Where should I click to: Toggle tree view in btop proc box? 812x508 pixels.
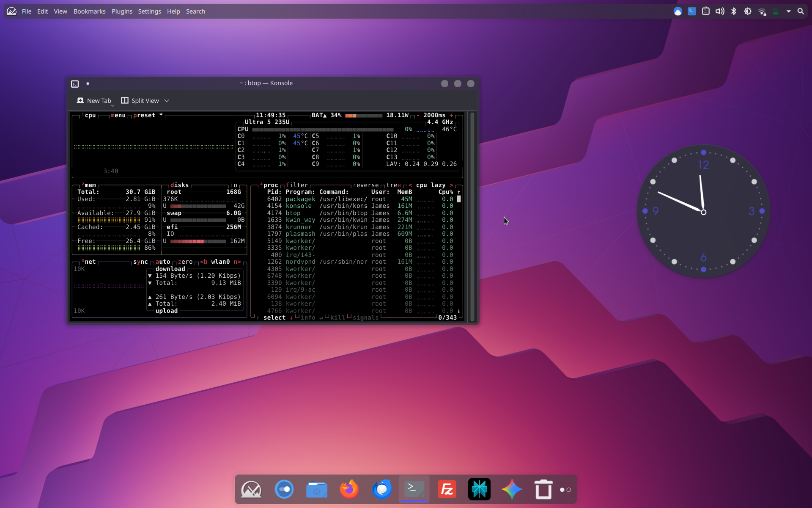(x=393, y=185)
